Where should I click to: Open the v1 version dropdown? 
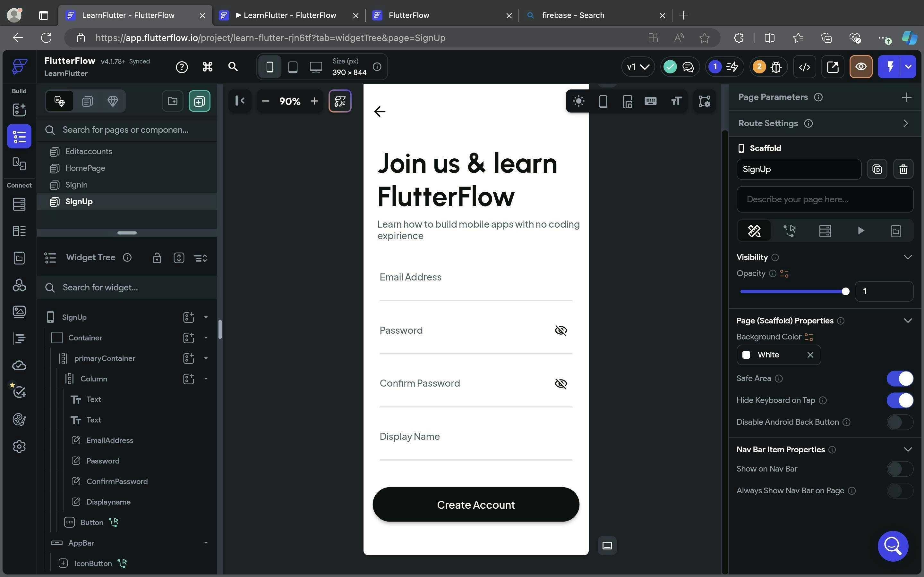[637, 67]
